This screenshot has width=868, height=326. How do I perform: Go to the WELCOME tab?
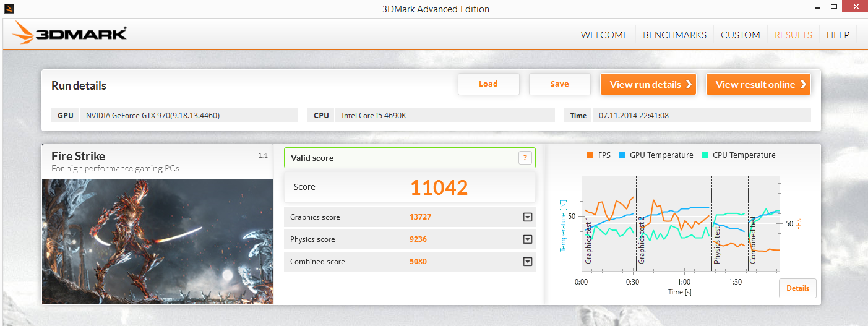[x=604, y=35]
